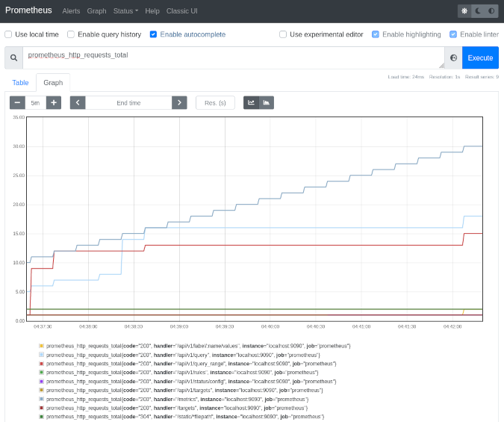
Task: Uncheck Enable autocomplete
Action: pyautogui.click(x=153, y=34)
